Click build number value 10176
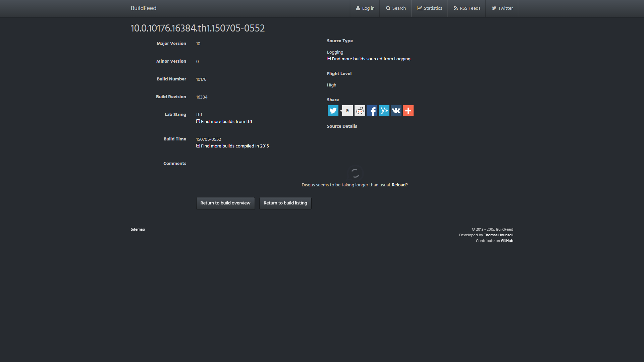 coord(201,79)
